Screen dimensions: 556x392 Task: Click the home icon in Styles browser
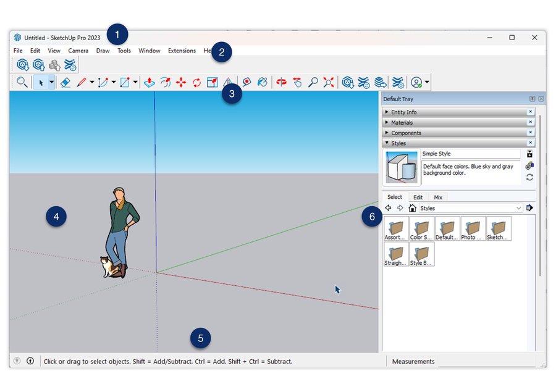pos(412,209)
